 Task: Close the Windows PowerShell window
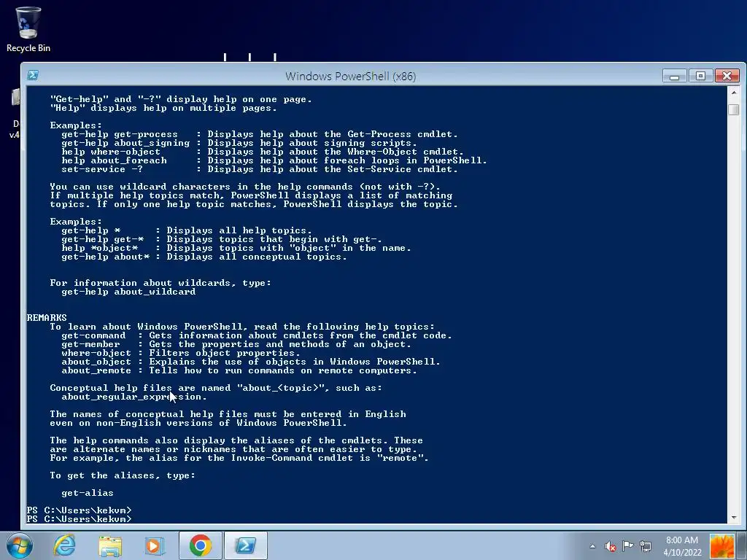(x=727, y=76)
